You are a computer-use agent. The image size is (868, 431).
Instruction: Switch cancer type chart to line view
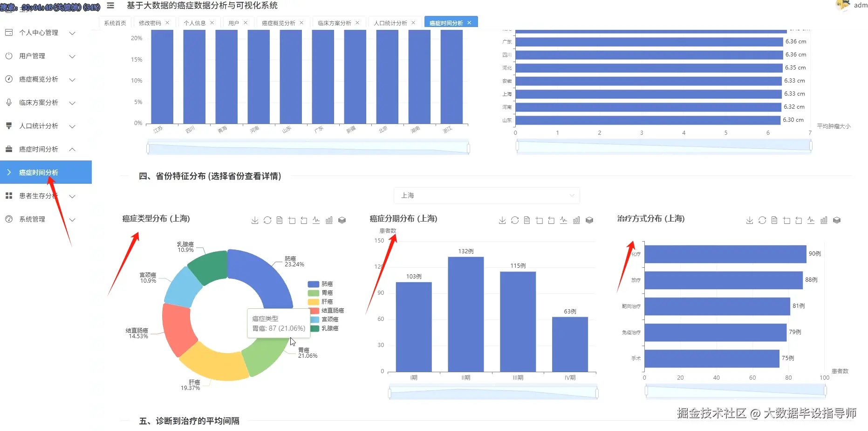(x=316, y=220)
